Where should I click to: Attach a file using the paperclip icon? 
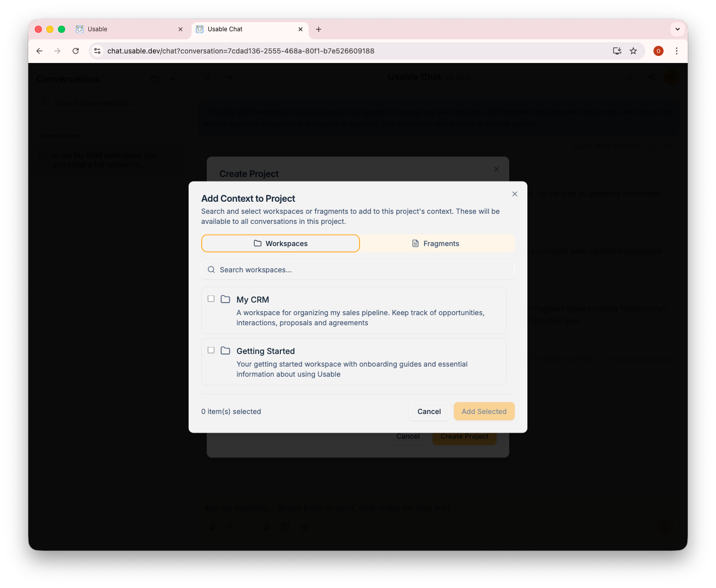tap(212, 526)
